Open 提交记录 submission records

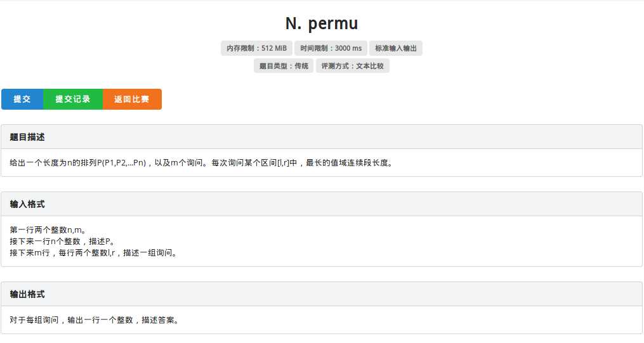73,100
